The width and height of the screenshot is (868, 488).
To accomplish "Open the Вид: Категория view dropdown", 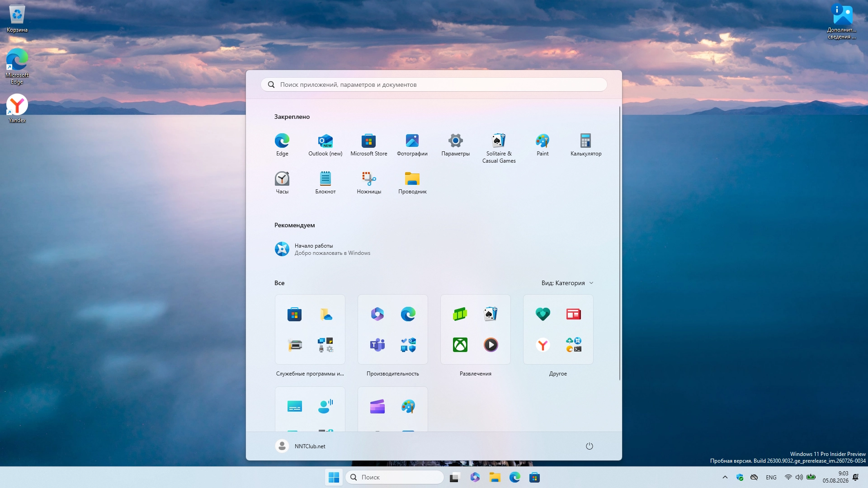I will (x=567, y=283).
